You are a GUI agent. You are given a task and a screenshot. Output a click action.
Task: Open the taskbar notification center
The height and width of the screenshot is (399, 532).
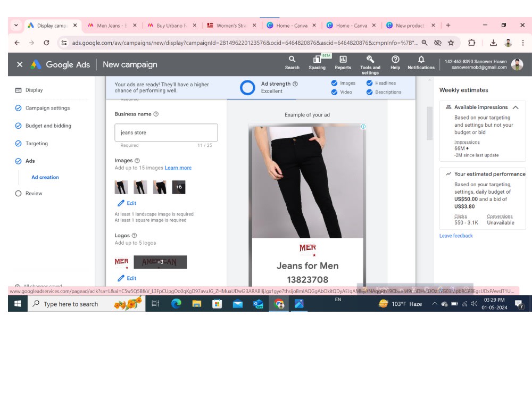(519, 304)
